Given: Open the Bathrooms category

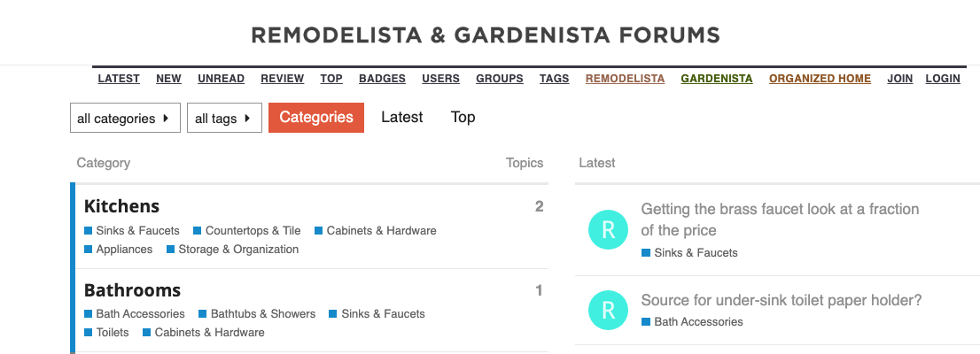Looking at the screenshot, I should coord(133,290).
